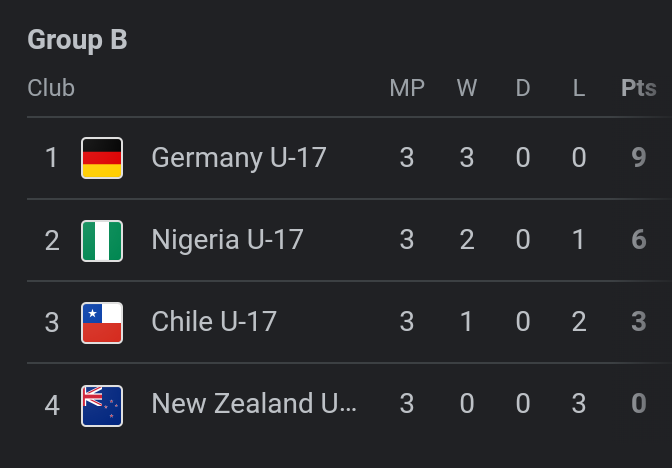Click rank number 1 in standings
Viewport: 672px width, 468px height.
click(52, 158)
